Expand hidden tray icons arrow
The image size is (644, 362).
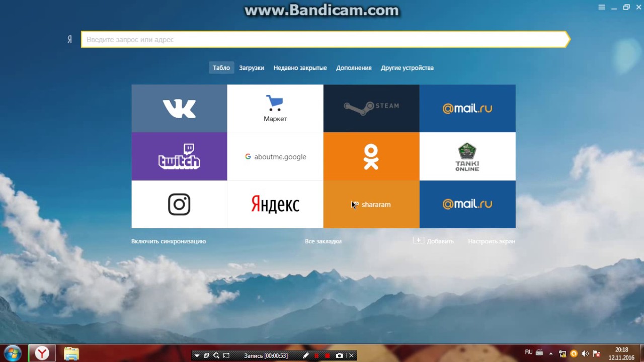coord(551,353)
